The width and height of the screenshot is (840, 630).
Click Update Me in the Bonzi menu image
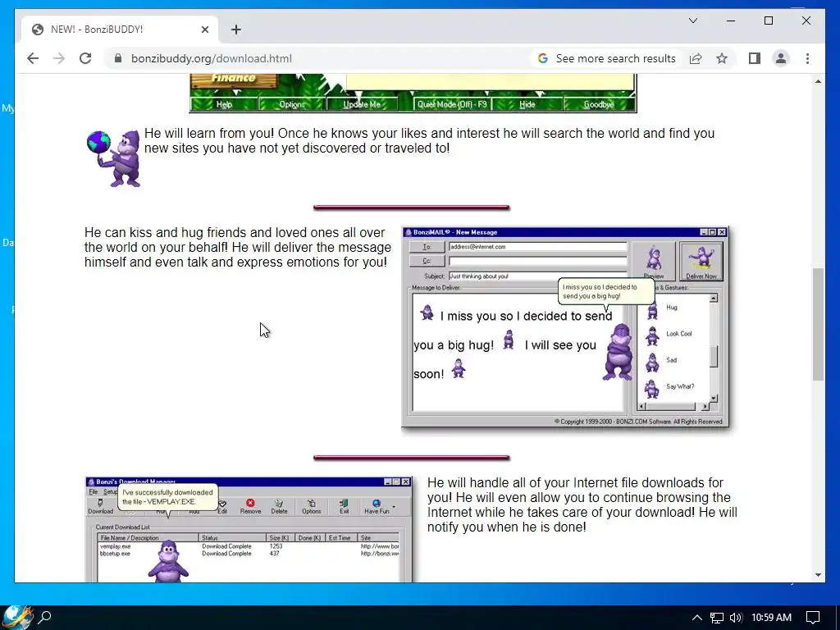click(x=362, y=104)
